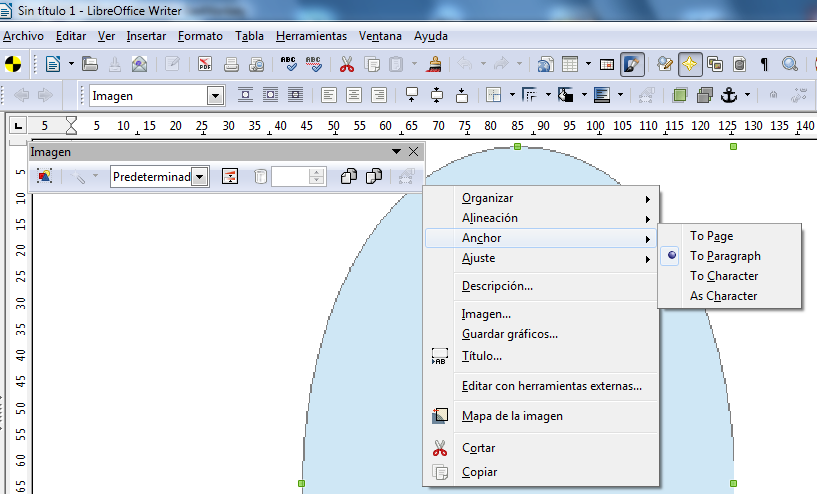Click the toolbar Copy icon
This screenshot has width=817, height=494.
[372, 65]
